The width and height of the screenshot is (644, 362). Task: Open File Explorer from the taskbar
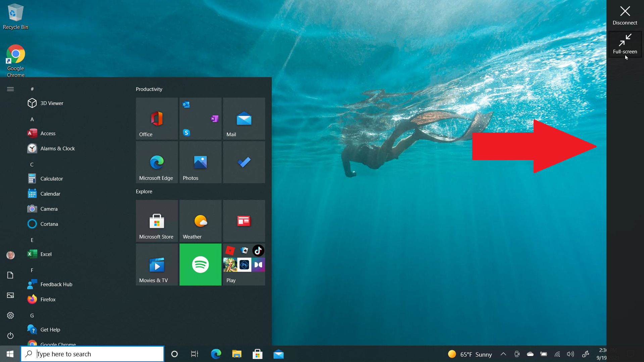tap(237, 354)
